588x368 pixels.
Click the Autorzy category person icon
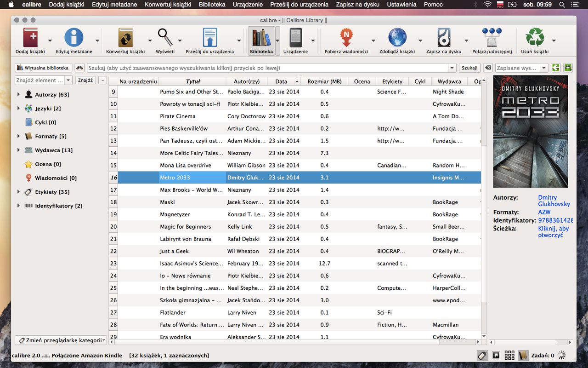coord(28,95)
